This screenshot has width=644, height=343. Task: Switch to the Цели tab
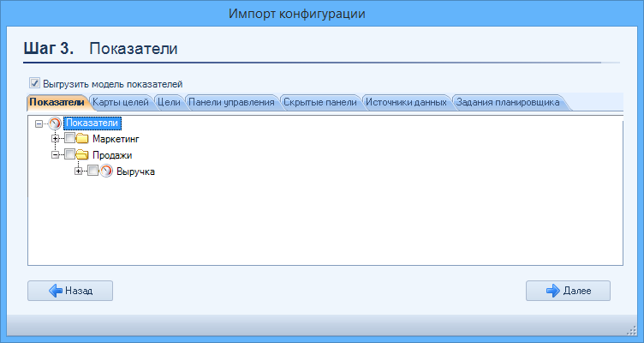point(169,102)
